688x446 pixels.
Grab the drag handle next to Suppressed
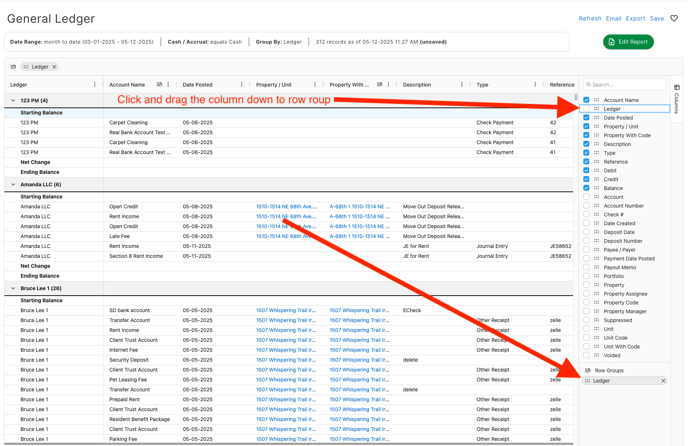[x=596, y=320]
